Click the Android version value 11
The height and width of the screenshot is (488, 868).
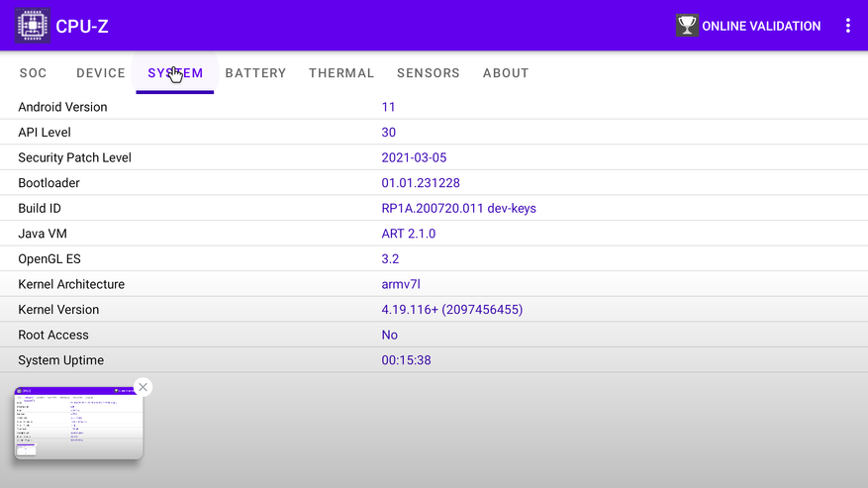[x=388, y=107]
